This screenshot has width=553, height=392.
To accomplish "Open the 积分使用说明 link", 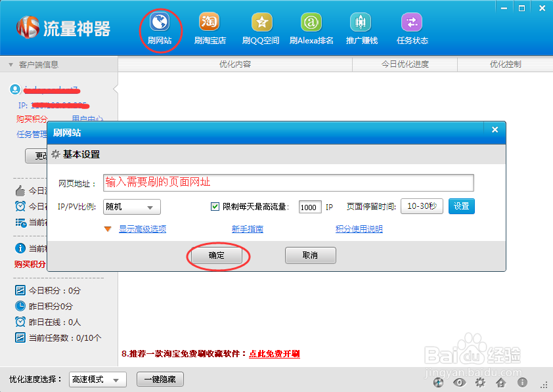I will 359,229.
